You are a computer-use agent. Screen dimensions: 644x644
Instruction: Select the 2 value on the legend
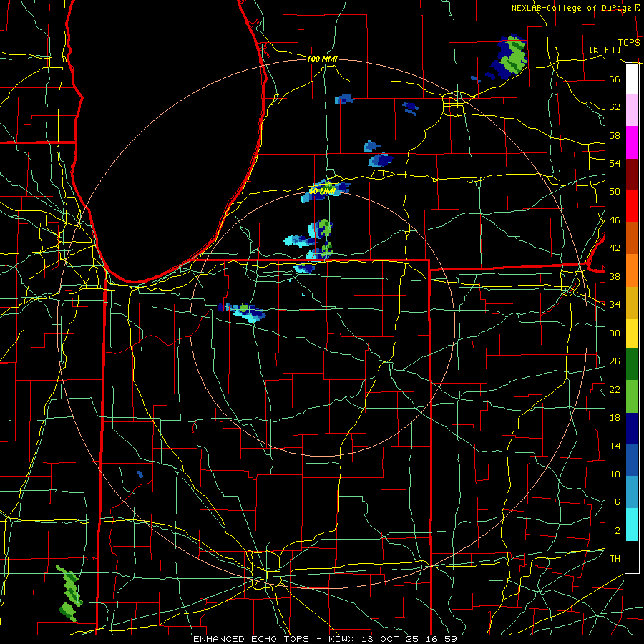click(617, 531)
